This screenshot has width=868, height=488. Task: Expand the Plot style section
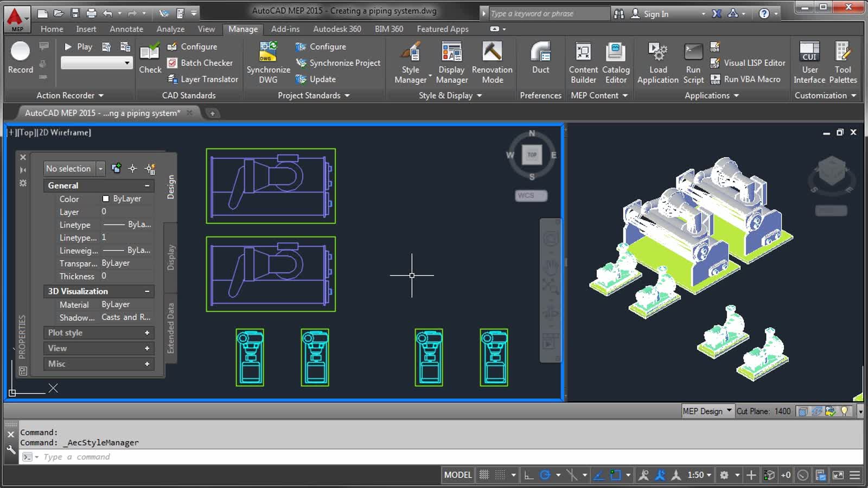tap(147, 333)
